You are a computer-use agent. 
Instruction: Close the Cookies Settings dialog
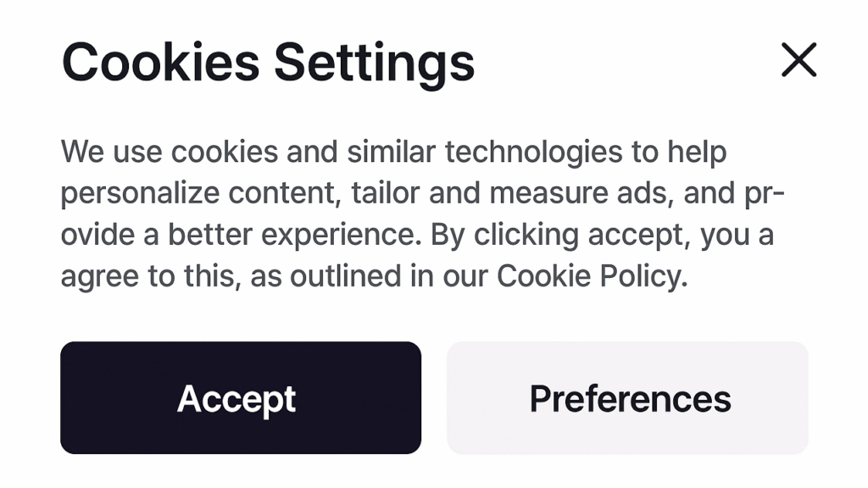[798, 61]
